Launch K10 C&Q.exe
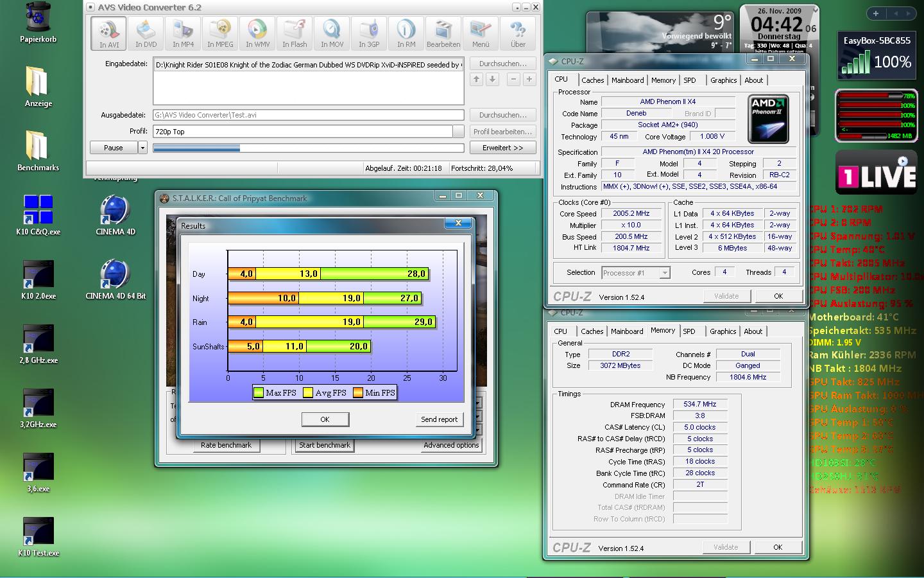 point(38,215)
